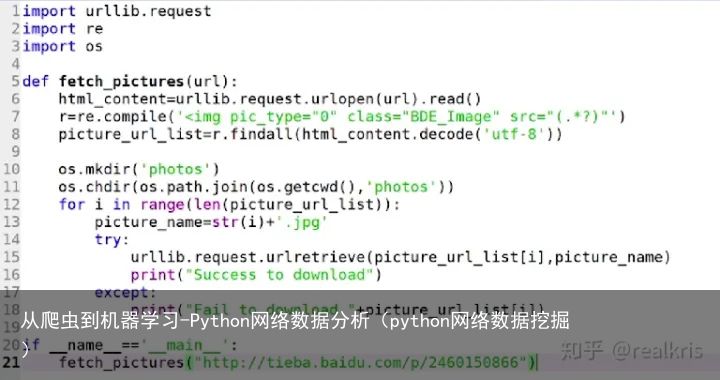Click the "Success to download" string
Screen dimensions: 720x380
[279, 275]
